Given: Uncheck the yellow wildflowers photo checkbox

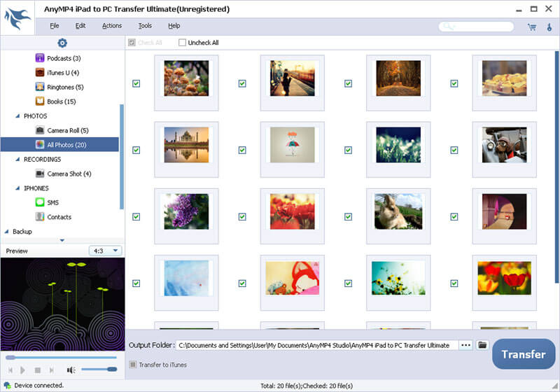Looking at the screenshot, I should click(348, 283).
